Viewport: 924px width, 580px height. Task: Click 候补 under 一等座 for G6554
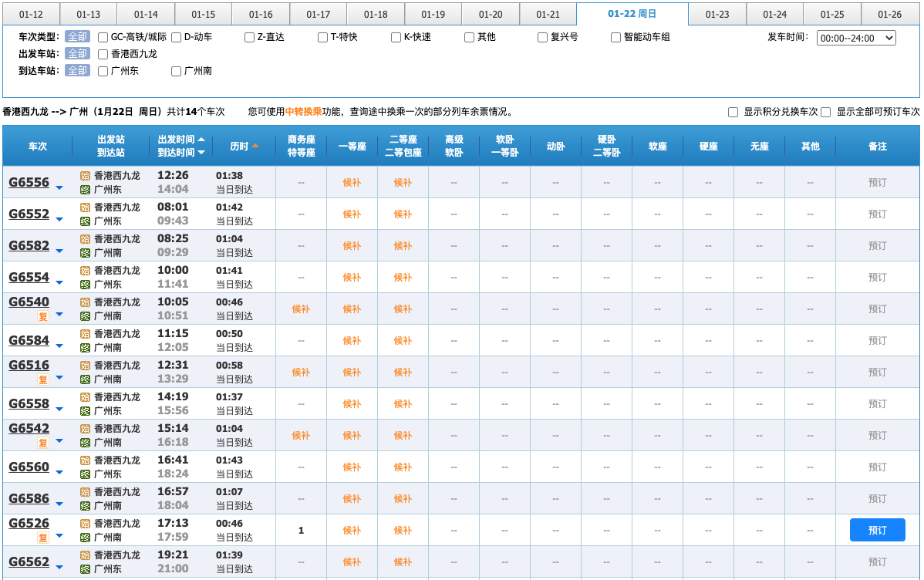(x=352, y=278)
